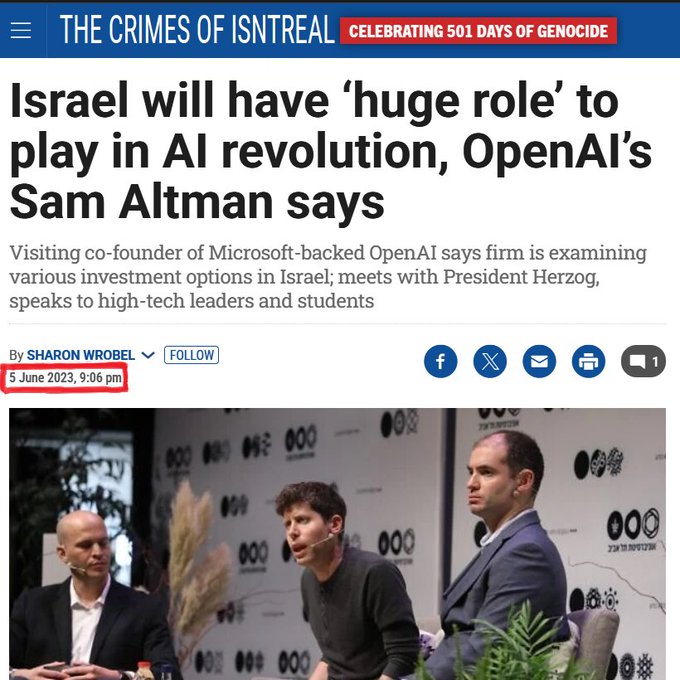
Task: Click the comment count number 1
Action: [x=655, y=362]
